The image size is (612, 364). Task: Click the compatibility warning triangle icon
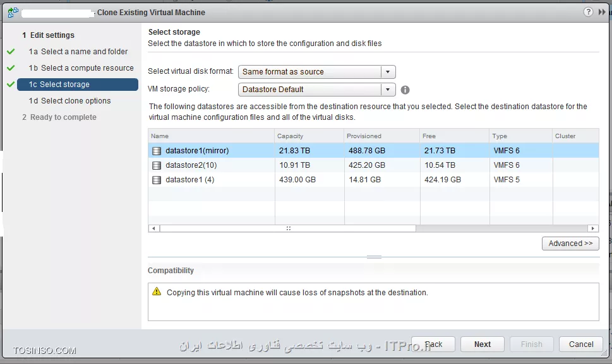pyautogui.click(x=157, y=291)
